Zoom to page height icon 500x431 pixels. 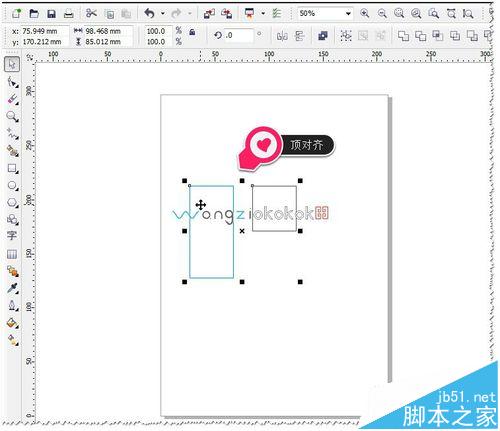coord(468,14)
